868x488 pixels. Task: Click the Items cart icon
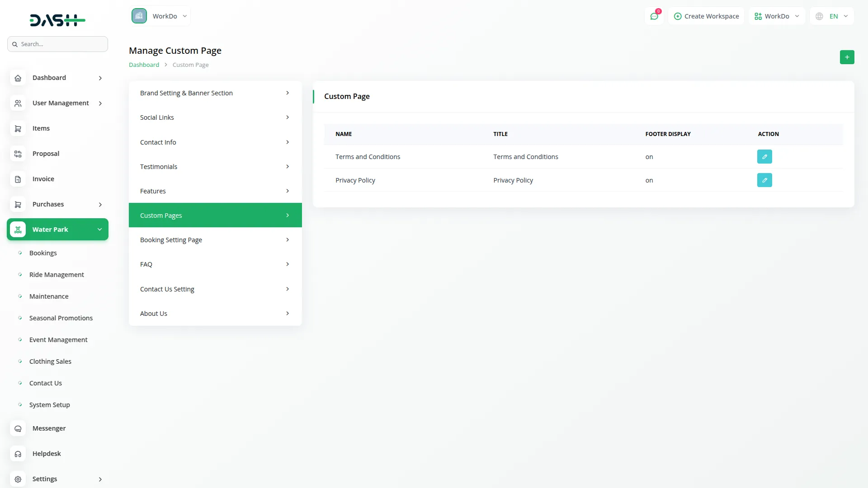(x=18, y=128)
